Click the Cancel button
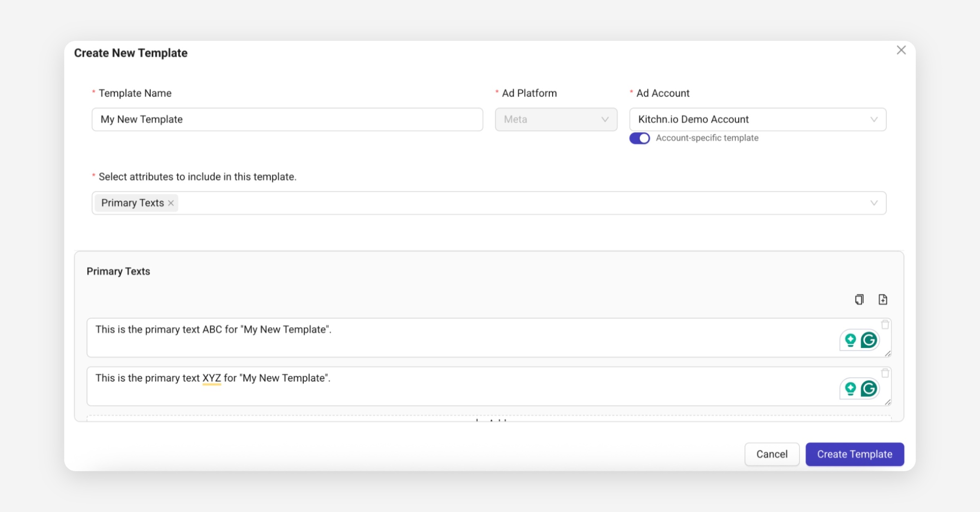Image resolution: width=980 pixels, height=512 pixels. coord(771,454)
